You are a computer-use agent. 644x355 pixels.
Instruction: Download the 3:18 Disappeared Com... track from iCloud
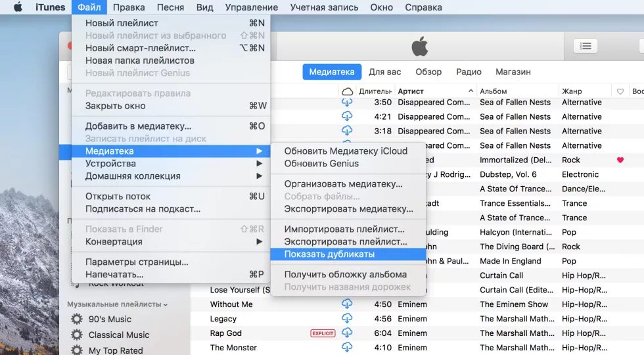pos(347,131)
